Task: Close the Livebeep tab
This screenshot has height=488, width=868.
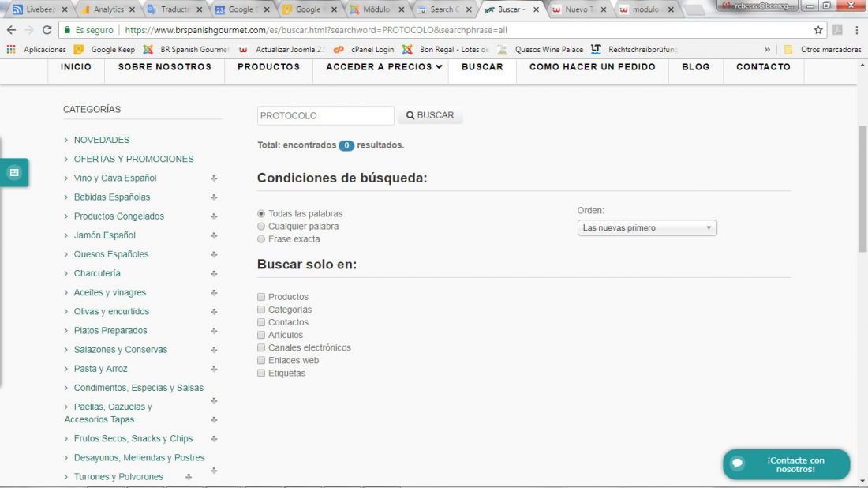Action: point(65,9)
